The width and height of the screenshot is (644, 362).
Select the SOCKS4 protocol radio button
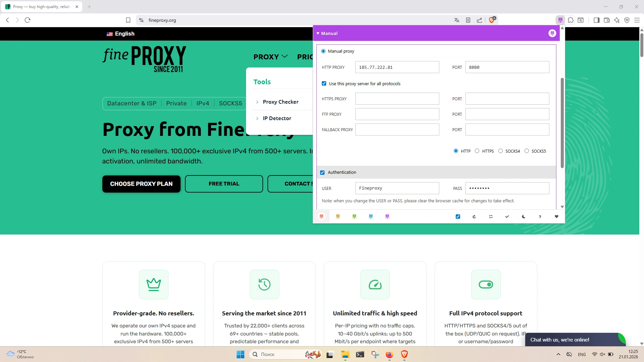(500, 151)
